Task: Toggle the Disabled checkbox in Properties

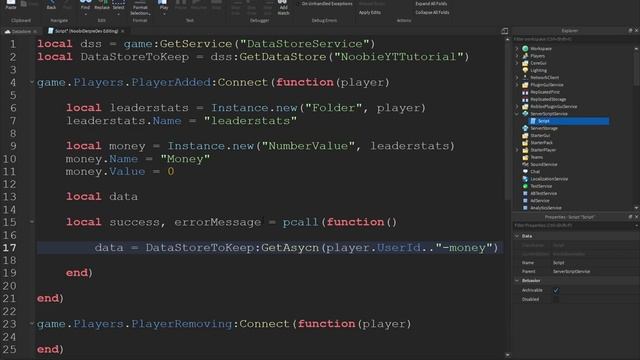Action: (x=556, y=299)
